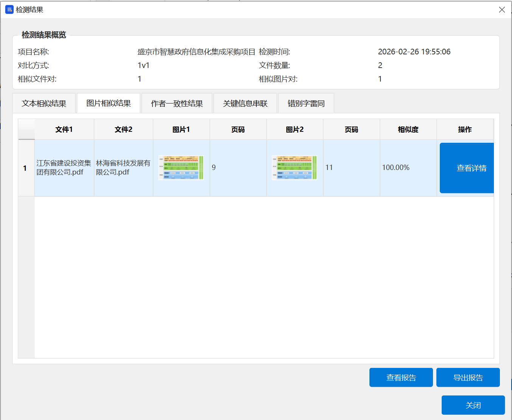Click the row number 1 cell
Screen dimensions: 512x420
click(25, 168)
